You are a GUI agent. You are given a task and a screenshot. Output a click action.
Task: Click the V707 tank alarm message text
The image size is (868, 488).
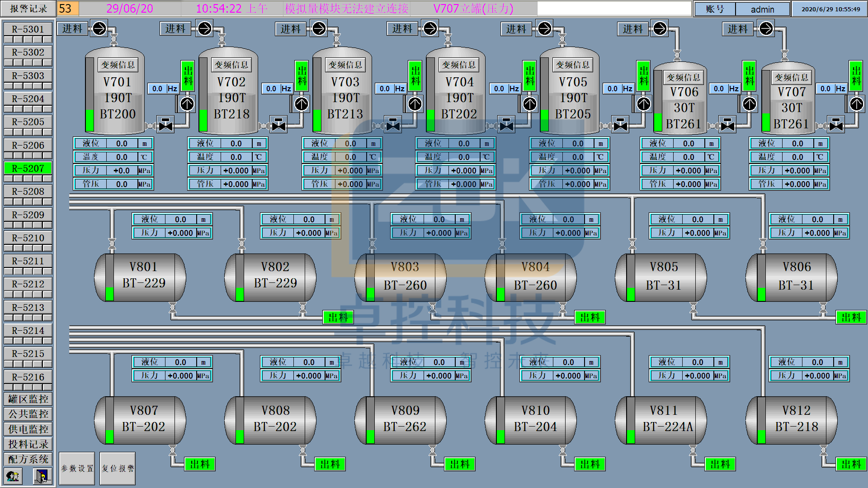click(473, 9)
